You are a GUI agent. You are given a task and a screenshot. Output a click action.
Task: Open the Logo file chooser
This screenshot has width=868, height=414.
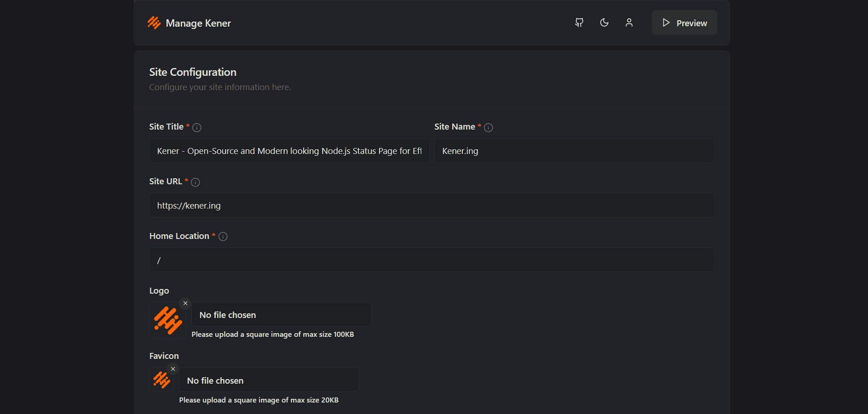(281, 314)
